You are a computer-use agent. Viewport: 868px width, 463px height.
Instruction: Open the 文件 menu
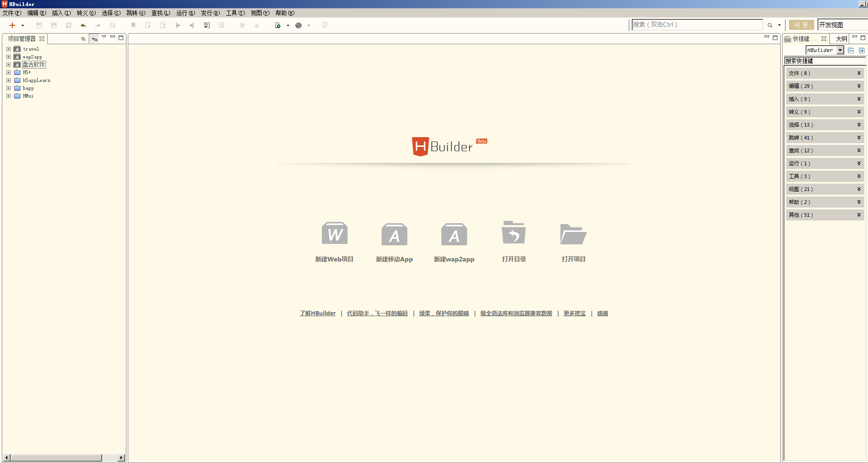point(12,13)
